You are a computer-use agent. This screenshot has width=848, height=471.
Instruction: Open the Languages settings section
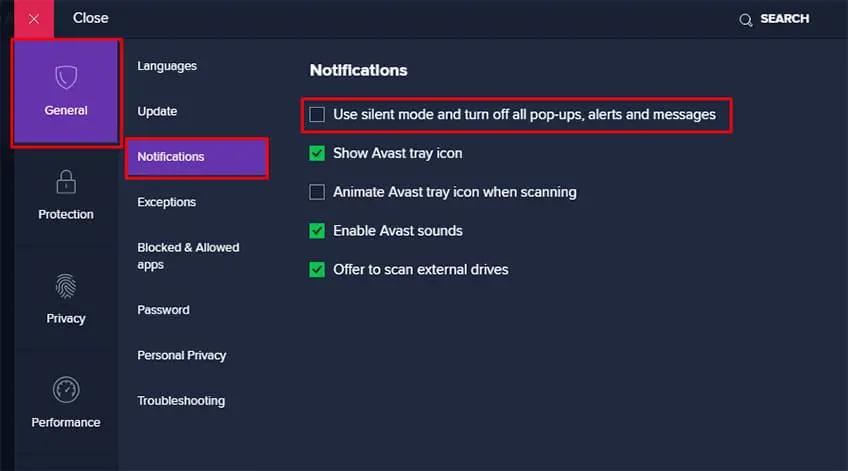pos(167,66)
